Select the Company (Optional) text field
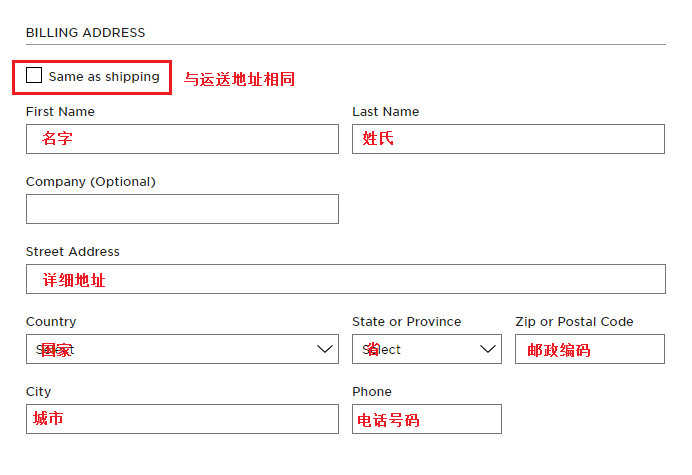The height and width of the screenshot is (475, 692). point(182,209)
